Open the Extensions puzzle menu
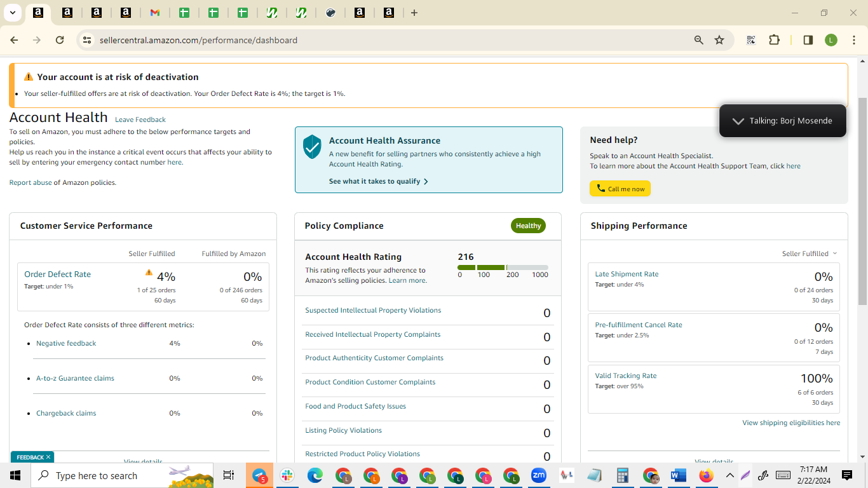Image resolution: width=868 pixels, height=488 pixels. click(x=774, y=40)
